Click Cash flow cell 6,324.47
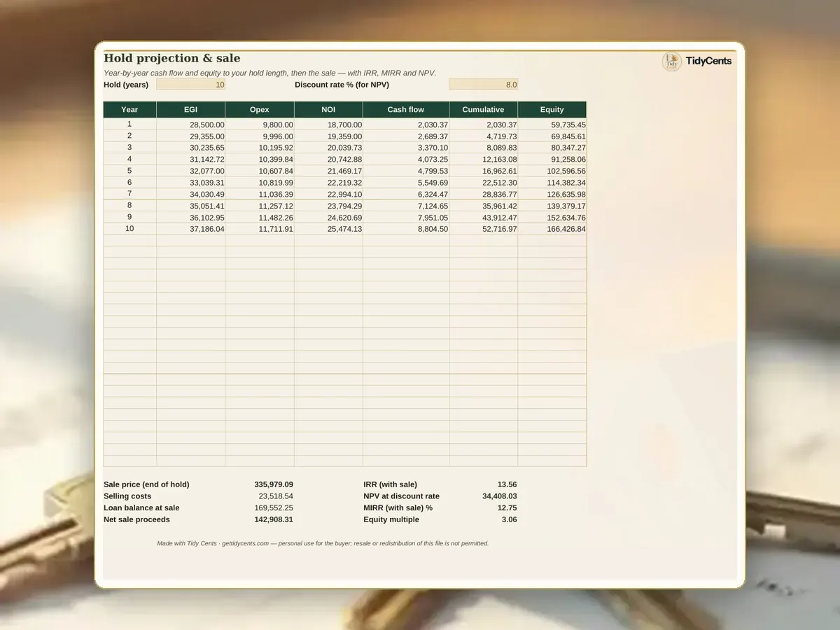 coord(406,194)
